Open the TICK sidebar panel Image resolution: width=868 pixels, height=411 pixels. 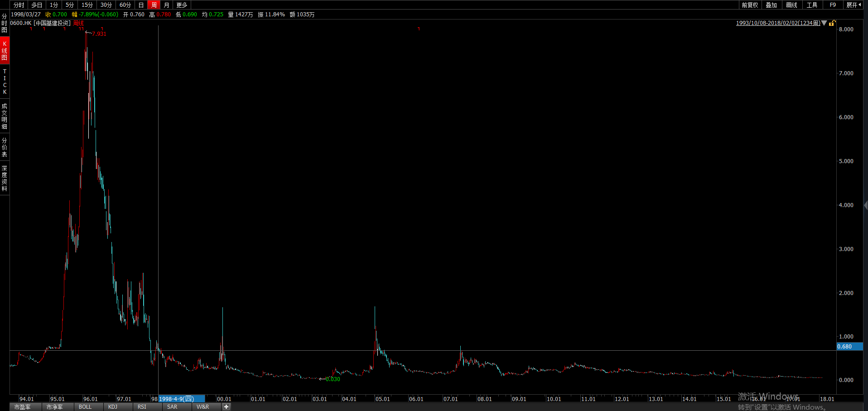click(x=5, y=82)
